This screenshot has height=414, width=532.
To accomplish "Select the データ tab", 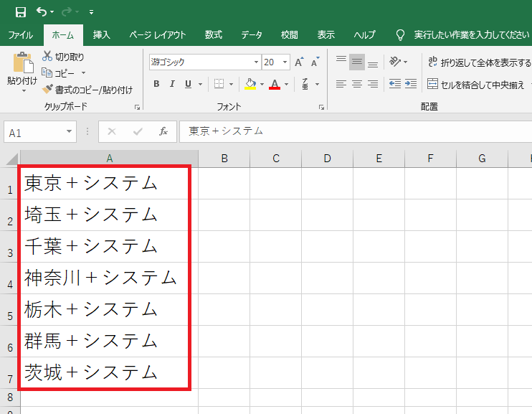I will 252,34.
